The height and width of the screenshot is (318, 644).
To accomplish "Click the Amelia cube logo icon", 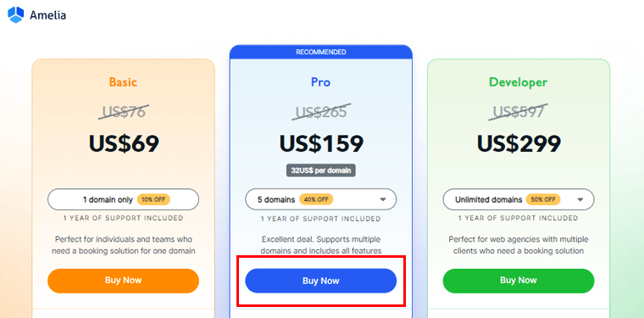I will point(16,14).
